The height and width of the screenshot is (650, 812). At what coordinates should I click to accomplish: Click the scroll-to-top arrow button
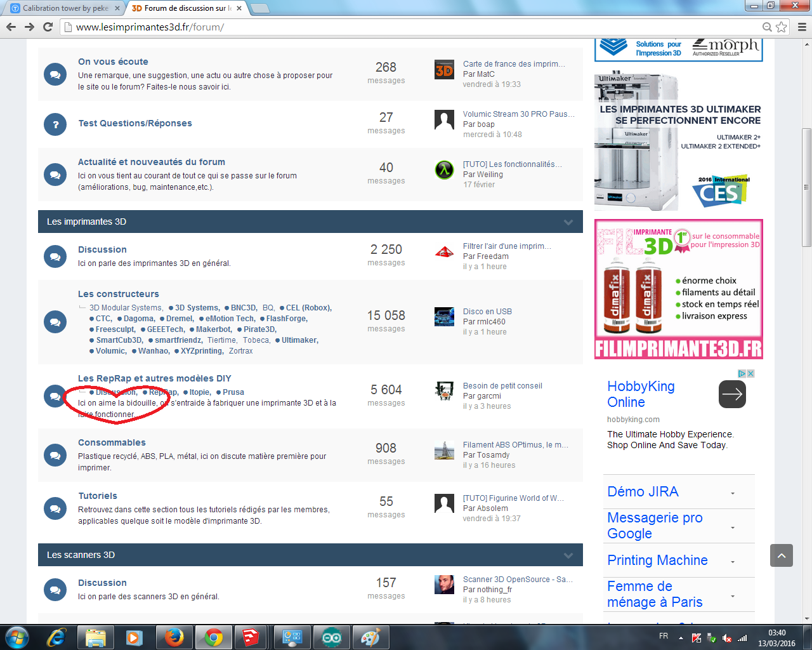pos(782,555)
